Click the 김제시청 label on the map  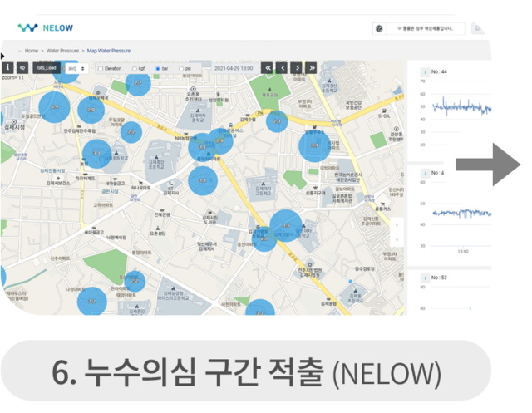click(x=15, y=127)
